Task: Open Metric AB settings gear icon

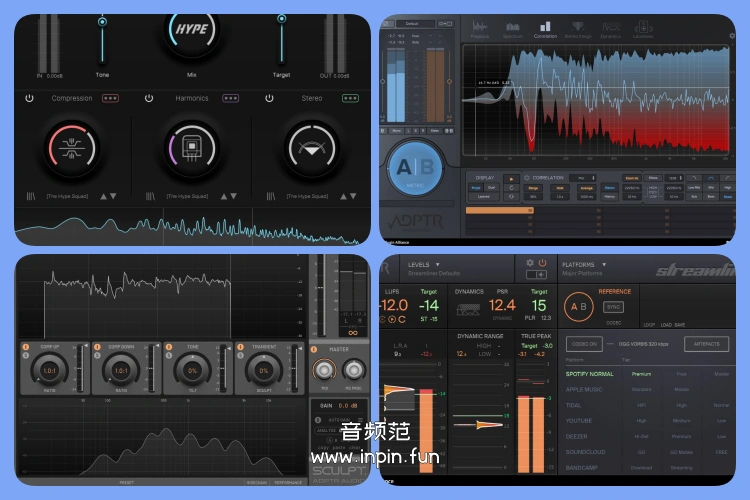Action: coord(732,36)
